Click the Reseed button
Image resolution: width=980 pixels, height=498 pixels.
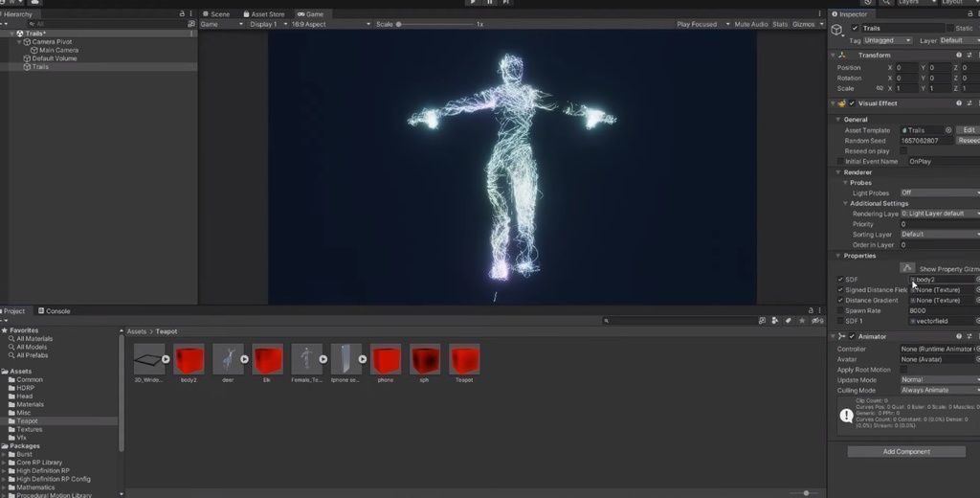click(x=968, y=141)
